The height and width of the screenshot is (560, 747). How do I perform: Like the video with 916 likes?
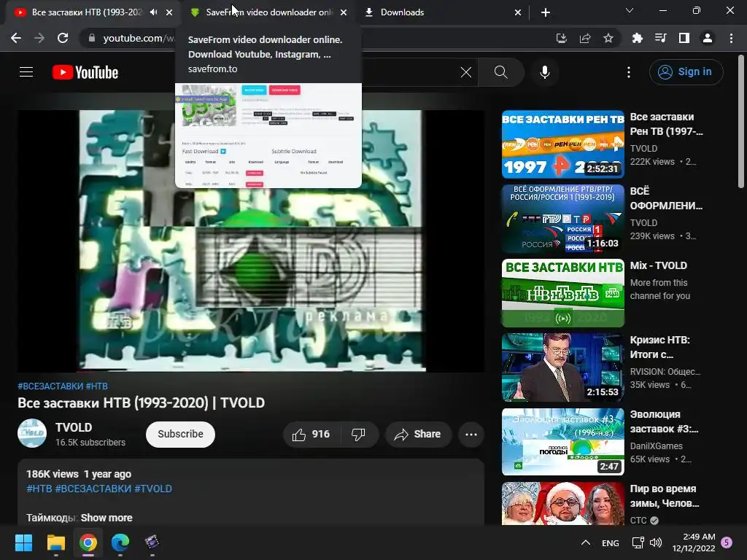tap(312, 435)
